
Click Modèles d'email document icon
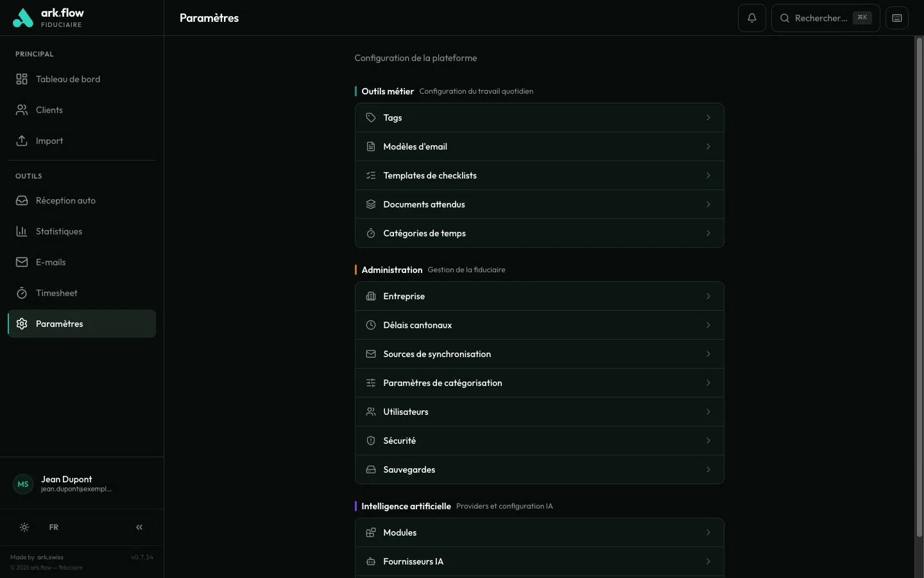coord(371,146)
